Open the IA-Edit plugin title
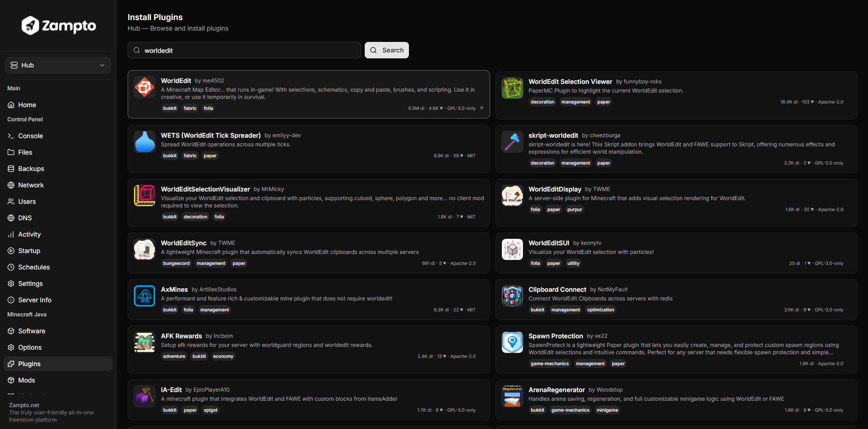This screenshot has height=429, width=868. click(171, 390)
